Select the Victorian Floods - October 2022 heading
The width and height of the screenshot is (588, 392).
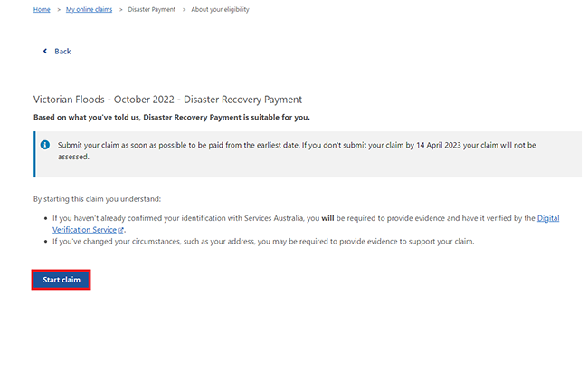point(167,100)
